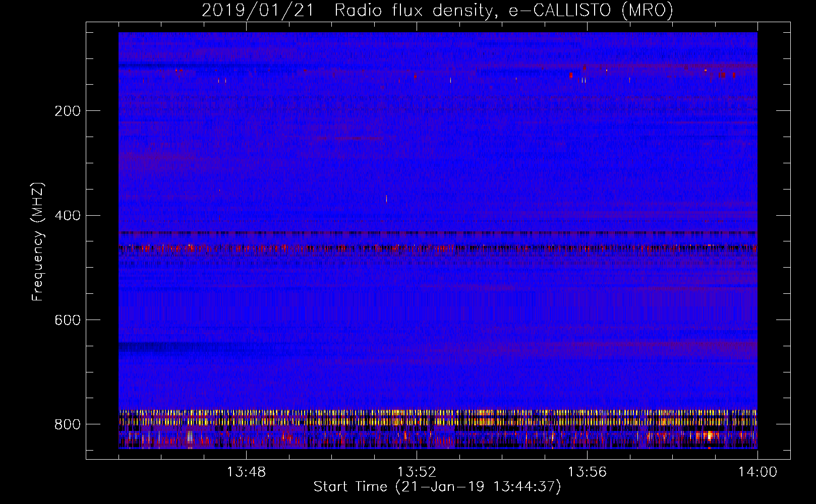Click the 'Frequency (MHZ)' axis label
The image size is (816, 504).
click(38, 241)
